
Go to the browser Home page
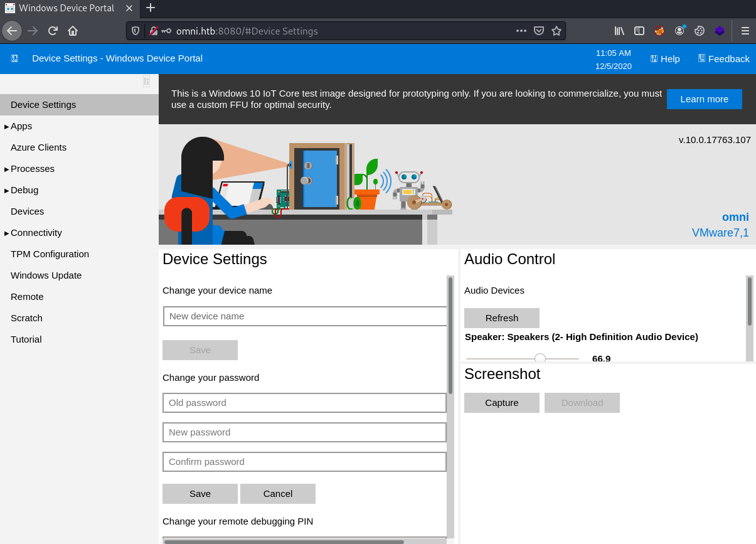[x=73, y=31]
